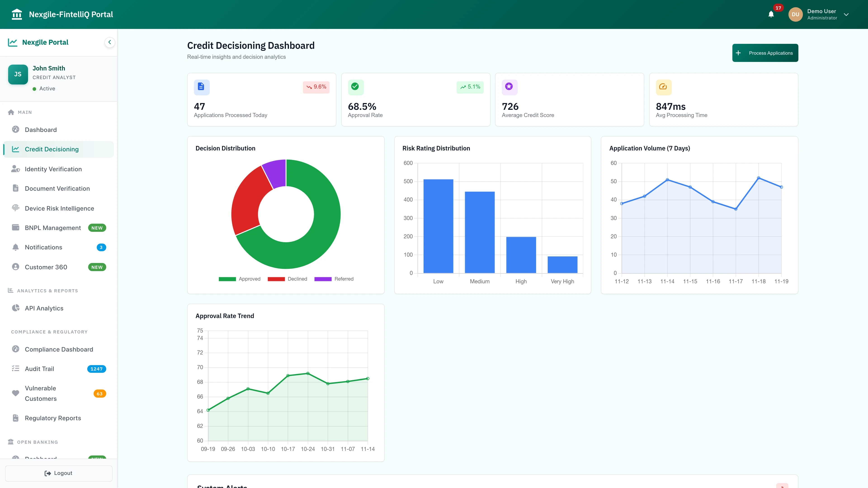Click the Document Verification icon
The image size is (868, 488).
coord(16,188)
